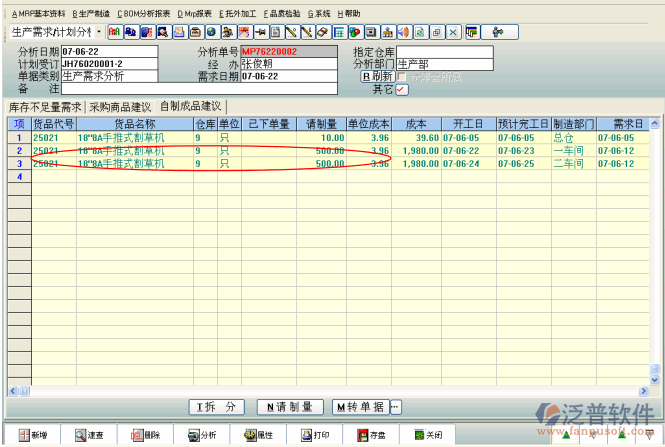
Task: Click the 新增 (New) icon button
Action: pos(33,436)
